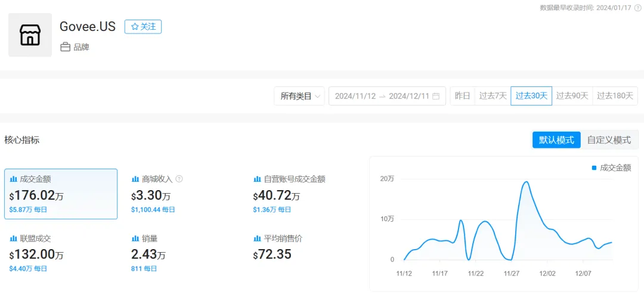644x295 pixels.
Task: Click the start date 2024/11/12 field
Action: pos(355,96)
